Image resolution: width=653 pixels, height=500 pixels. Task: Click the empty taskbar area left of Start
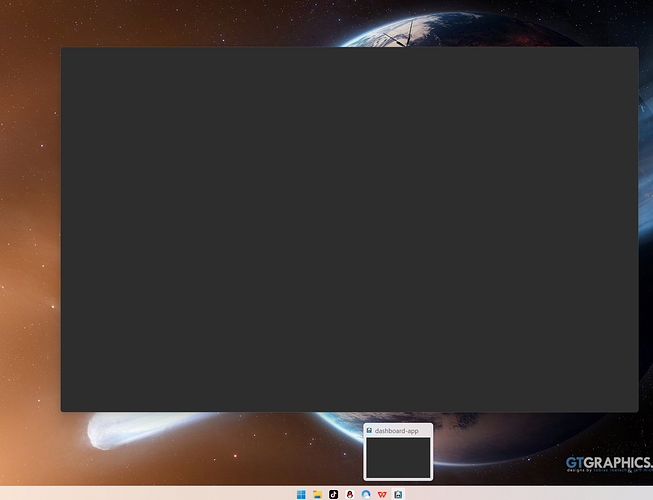coord(146,493)
